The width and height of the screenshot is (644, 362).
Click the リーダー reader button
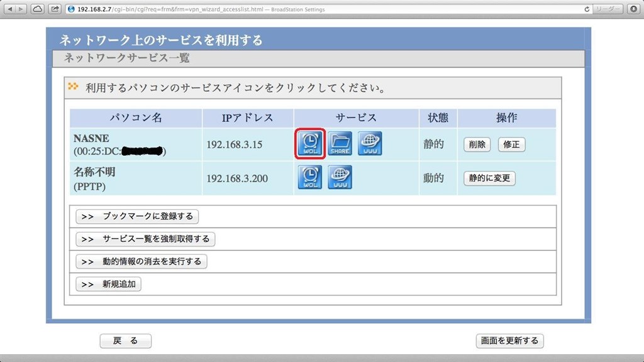point(608,9)
